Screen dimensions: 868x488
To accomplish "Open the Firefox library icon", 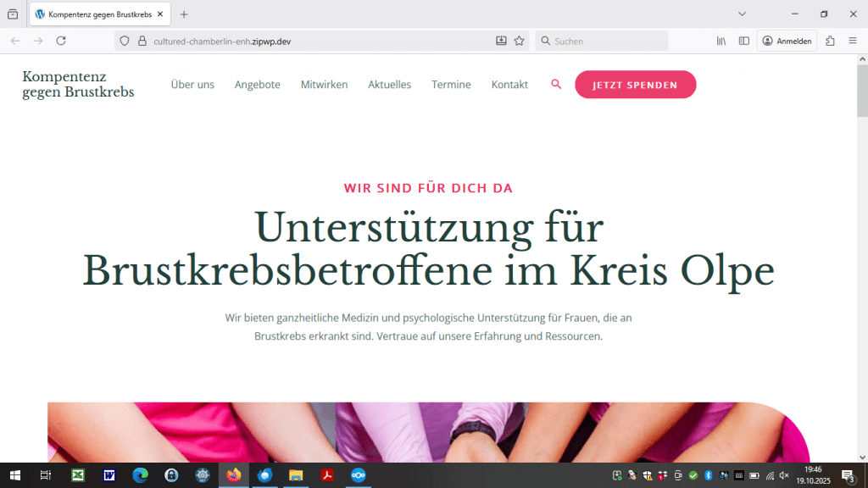I will click(x=721, y=41).
